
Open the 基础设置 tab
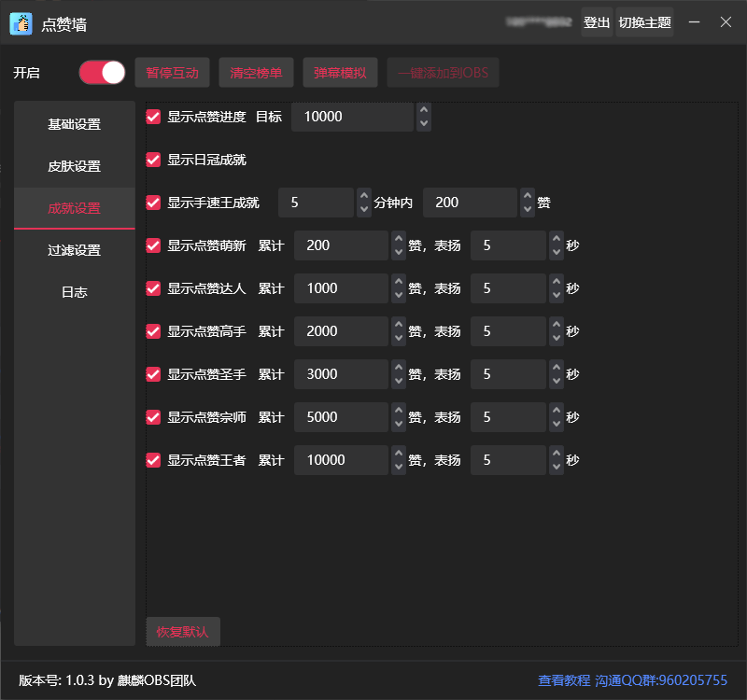(75, 124)
